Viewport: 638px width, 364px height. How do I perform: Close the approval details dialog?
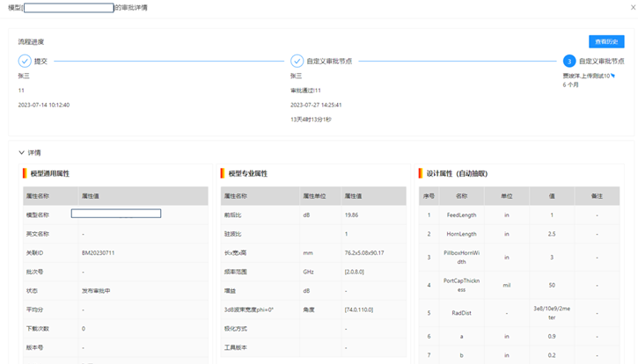[x=632, y=7]
